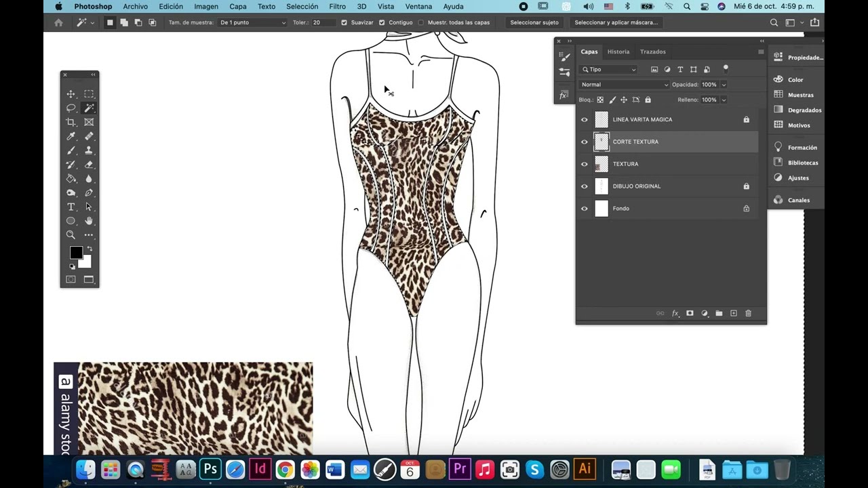Select the Rectangular Marquee tool
This screenshot has height=488, width=868.
coord(89,94)
